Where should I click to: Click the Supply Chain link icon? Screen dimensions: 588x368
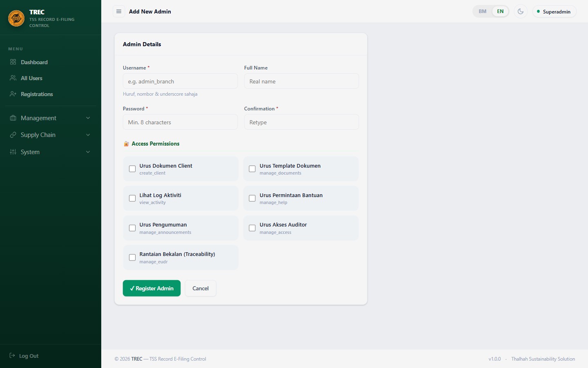tap(13, 135)
